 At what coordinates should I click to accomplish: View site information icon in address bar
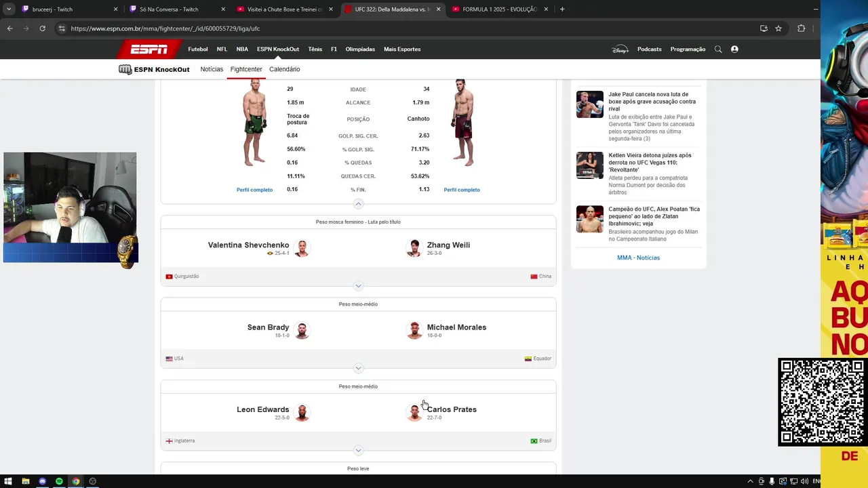click(x=61, y=28)
